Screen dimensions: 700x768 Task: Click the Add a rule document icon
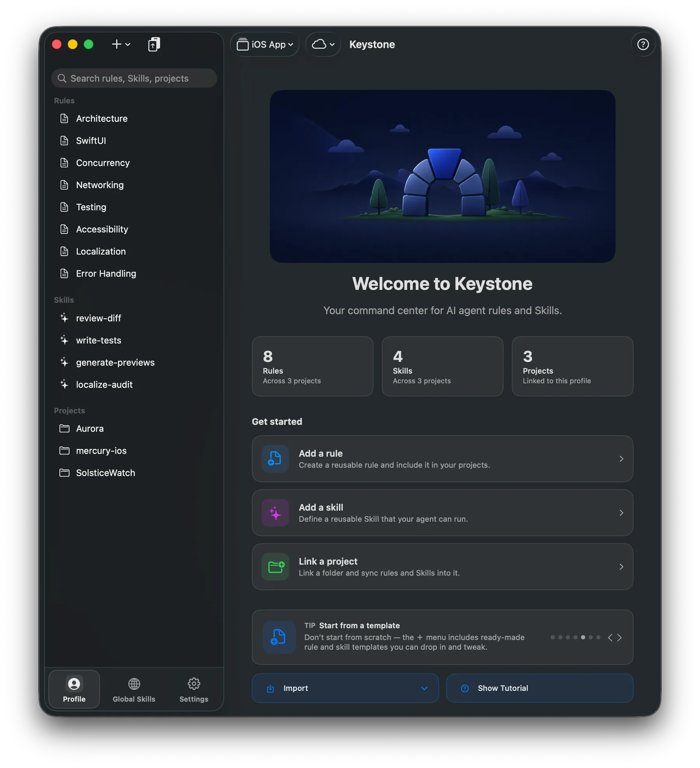(275, 459)
